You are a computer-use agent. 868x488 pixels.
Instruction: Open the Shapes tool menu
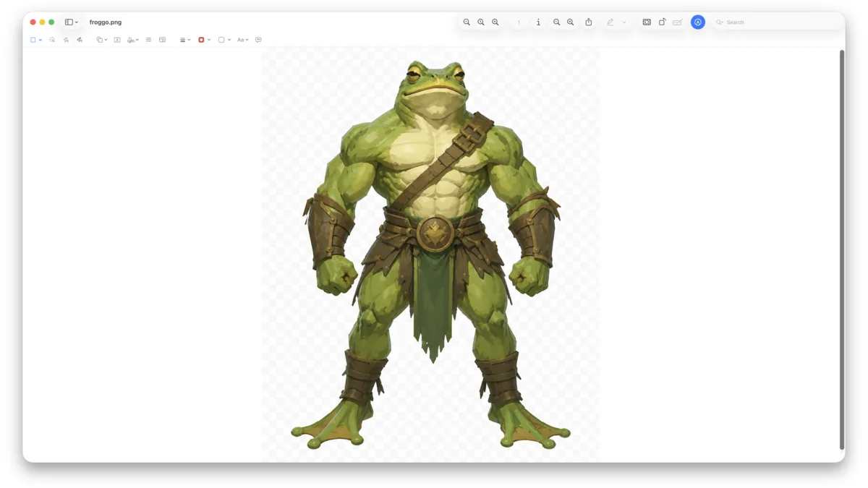[102, 40]
